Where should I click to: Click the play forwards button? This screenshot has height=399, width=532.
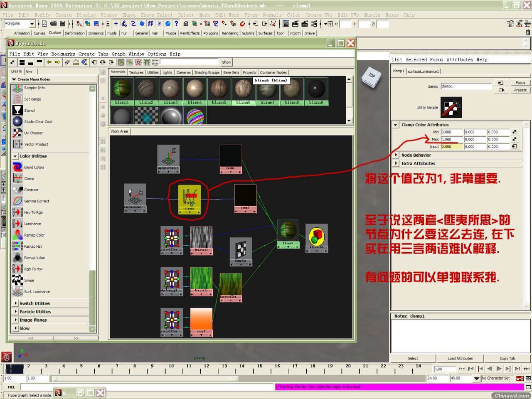(499, 369)
